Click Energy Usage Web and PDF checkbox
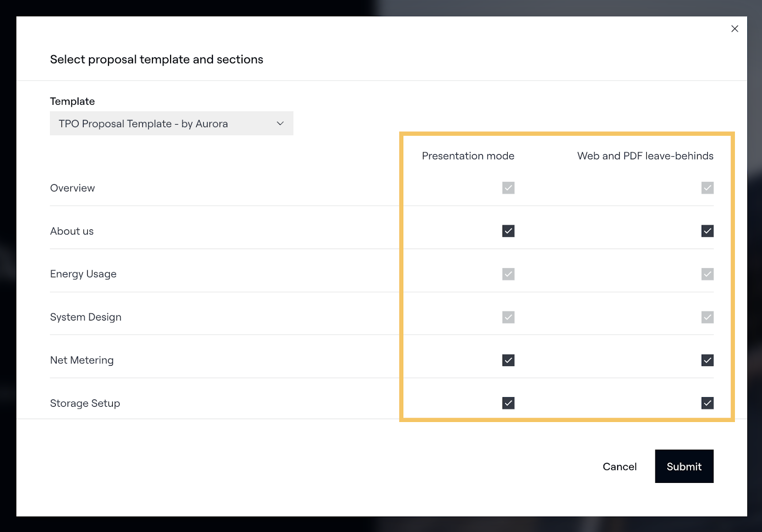Screen dimensions: 762x532 tap(707, 274)
